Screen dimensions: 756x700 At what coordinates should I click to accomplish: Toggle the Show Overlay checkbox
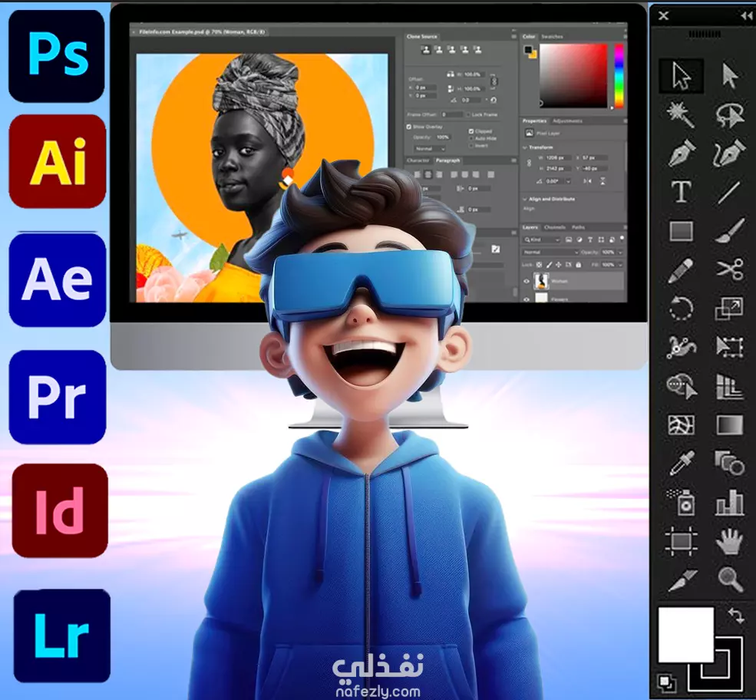[409, 127]
